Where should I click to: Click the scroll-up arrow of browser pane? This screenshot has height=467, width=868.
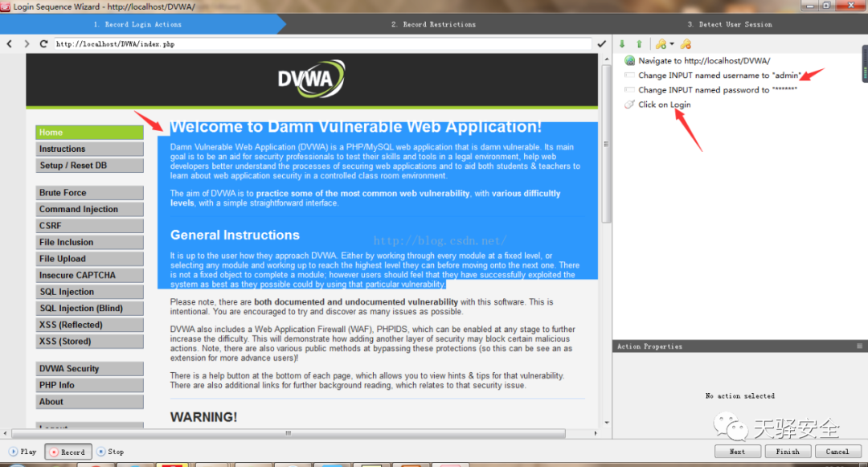click(x=607, y=59)
